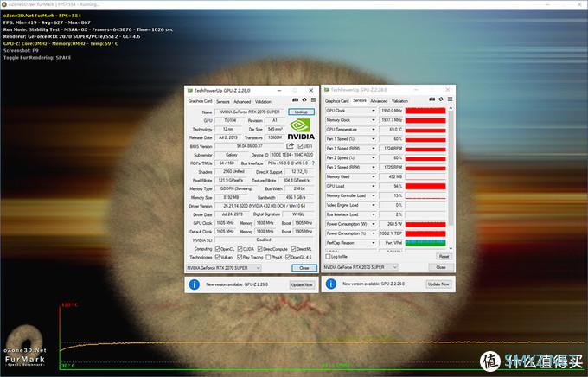Click the Driver Version field
The height and width of the screenshot is (377, 588).
pos(265,206)
